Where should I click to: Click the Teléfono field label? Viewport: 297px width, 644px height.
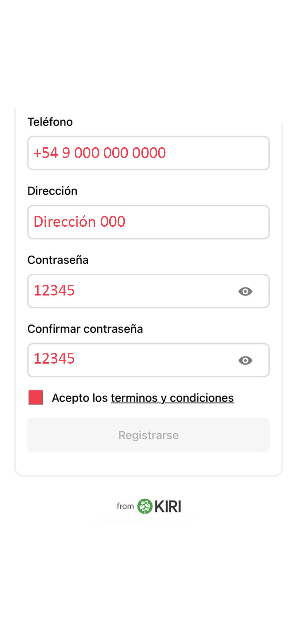coord(50,122)
